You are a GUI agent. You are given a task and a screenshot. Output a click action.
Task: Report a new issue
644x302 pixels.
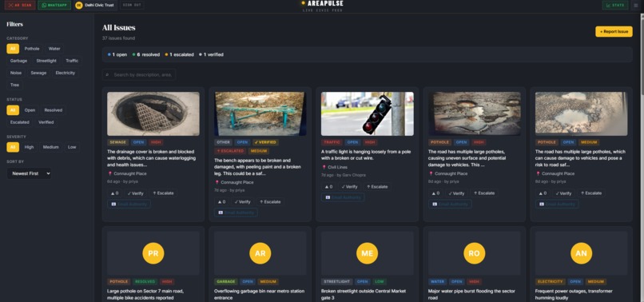click(614, 32)
